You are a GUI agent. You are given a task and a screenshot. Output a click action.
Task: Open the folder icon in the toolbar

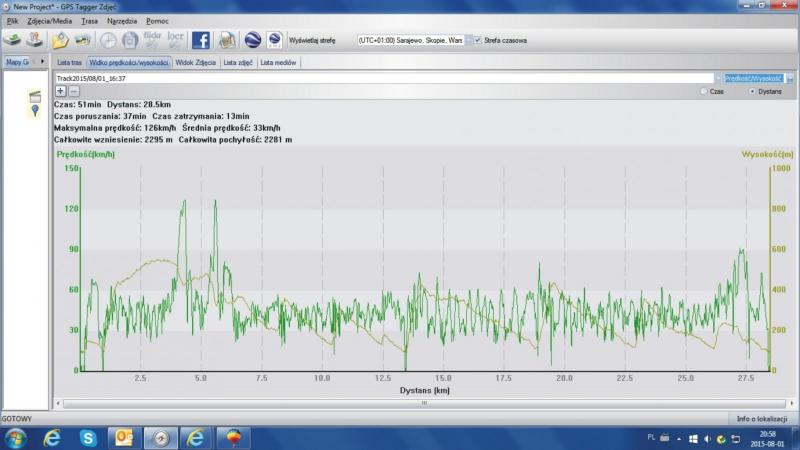[60, 40]
